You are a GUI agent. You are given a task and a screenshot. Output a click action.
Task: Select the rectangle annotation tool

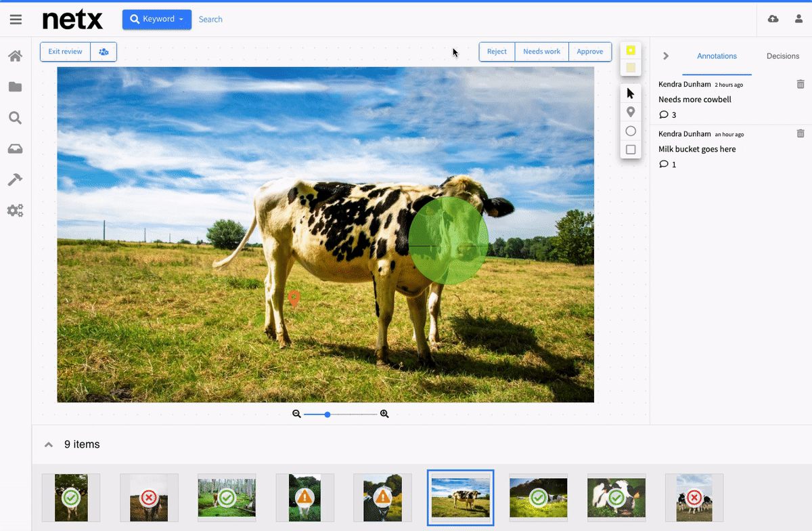(631, 150)
